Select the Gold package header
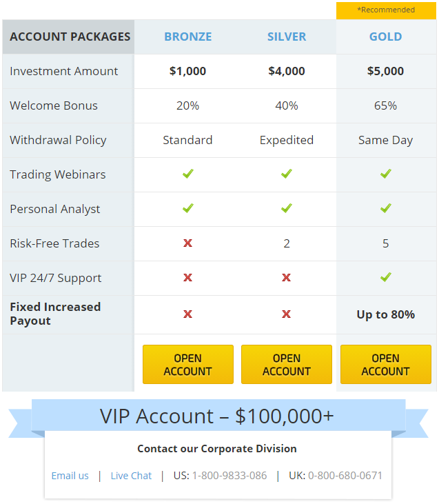The width and height of the screenshot is (439, 504). tap(385, 37)
